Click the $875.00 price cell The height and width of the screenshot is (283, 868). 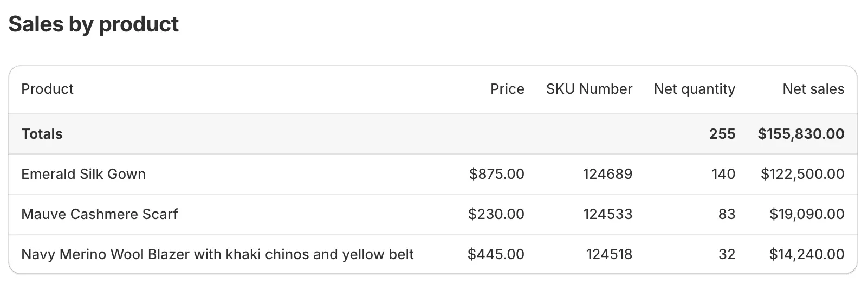pyautogui.click(x=496, y=174)
